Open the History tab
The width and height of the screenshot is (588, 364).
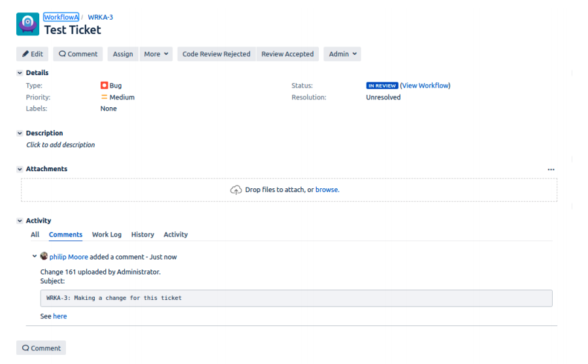(x=142, y=235)
